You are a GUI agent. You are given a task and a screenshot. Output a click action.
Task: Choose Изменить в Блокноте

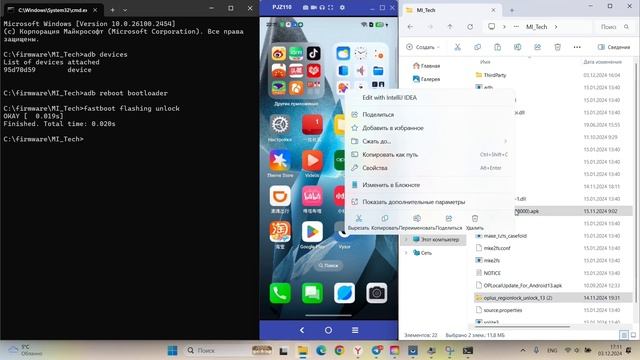[391, 185]
